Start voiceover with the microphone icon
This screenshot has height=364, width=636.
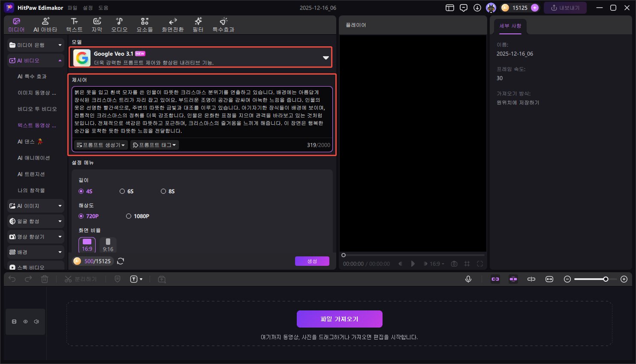[x=468, y=279]
